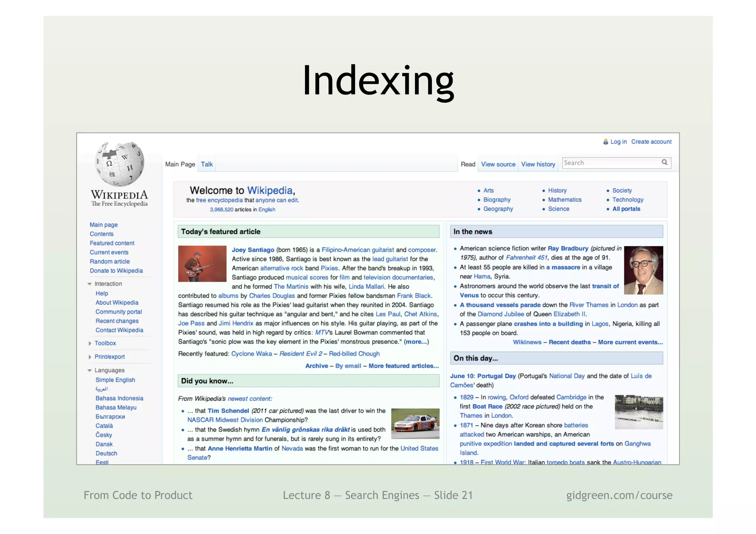Image resolution: width=756 pixels, height=534 pixels.
Task: Switch to Deutsch language
Action: (106, 454)
